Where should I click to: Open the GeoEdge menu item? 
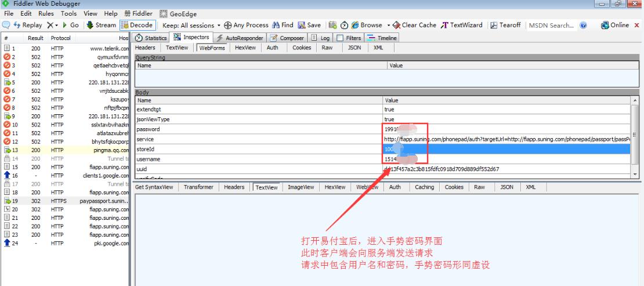tap(178, 13)
